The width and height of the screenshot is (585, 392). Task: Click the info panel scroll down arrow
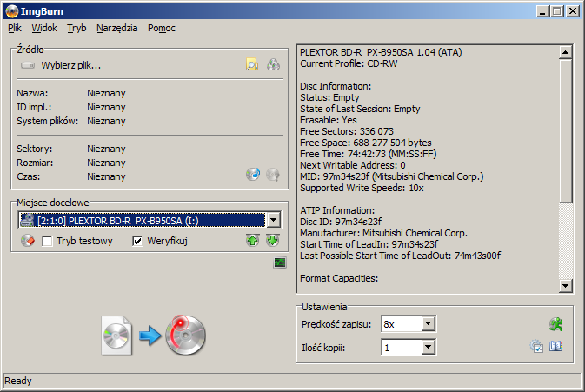(566, 286)
